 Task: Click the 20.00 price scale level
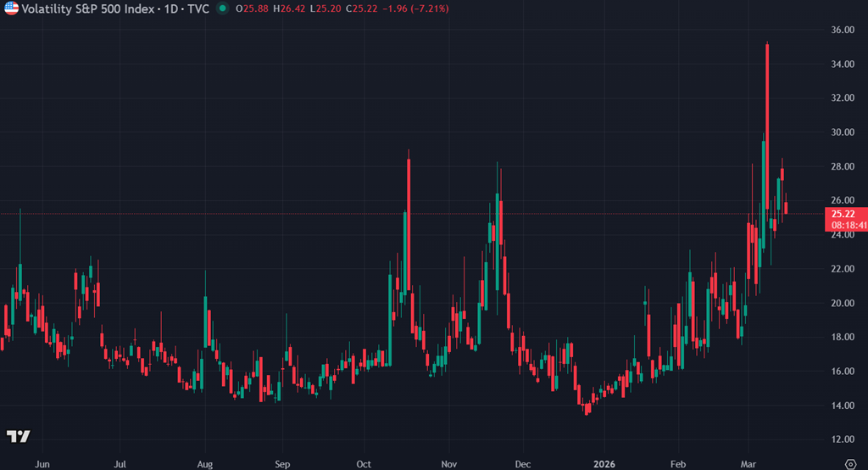[843, 303]
